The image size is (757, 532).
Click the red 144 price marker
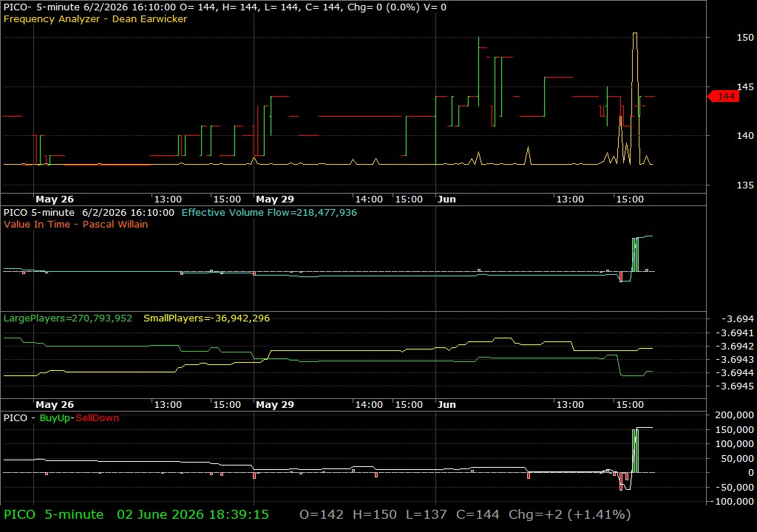723,97
